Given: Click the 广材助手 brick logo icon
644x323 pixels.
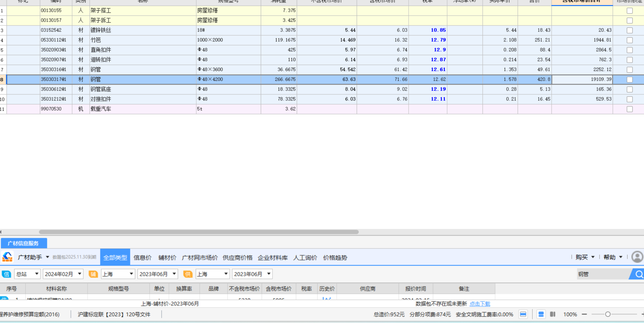Looking at the screenshot, I should pos(7,257).
